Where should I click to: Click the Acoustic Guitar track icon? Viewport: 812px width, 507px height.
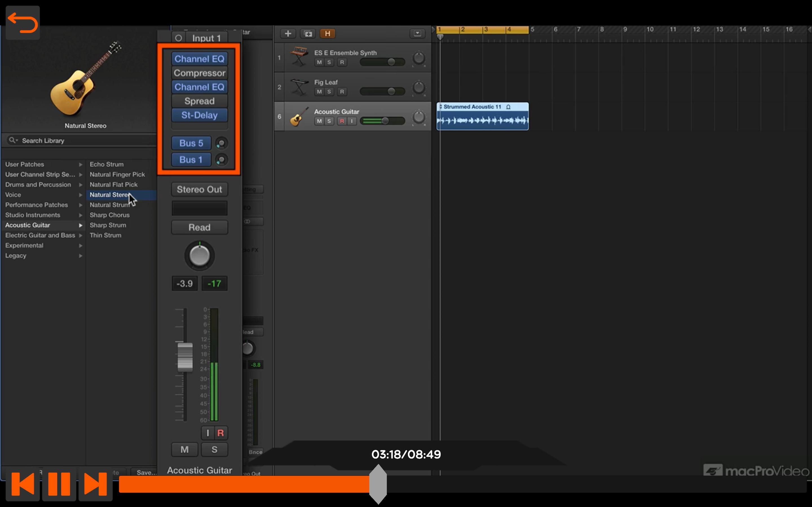pos(299,116)
